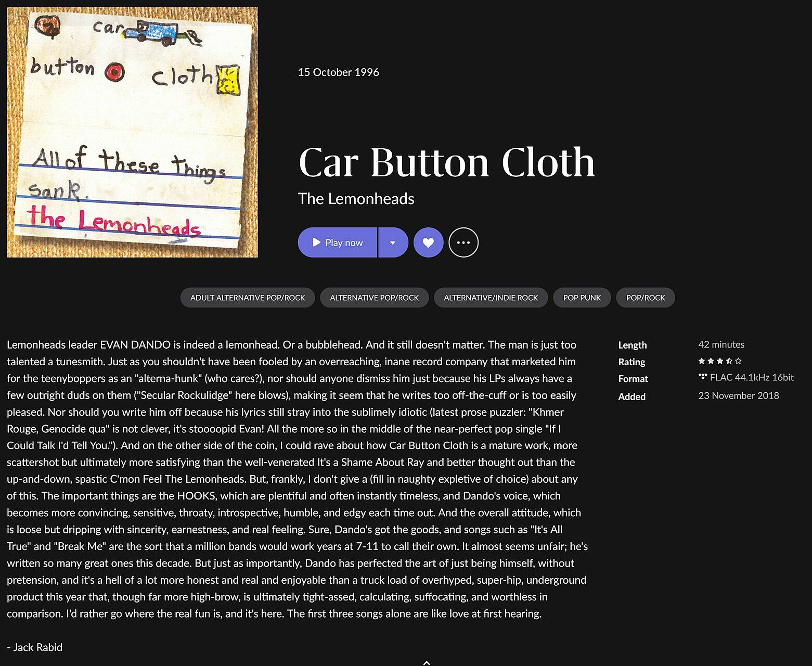Click the FLAC 44.1kHz 16bit format text
812x666 pixels.
(x=752, y=378)
